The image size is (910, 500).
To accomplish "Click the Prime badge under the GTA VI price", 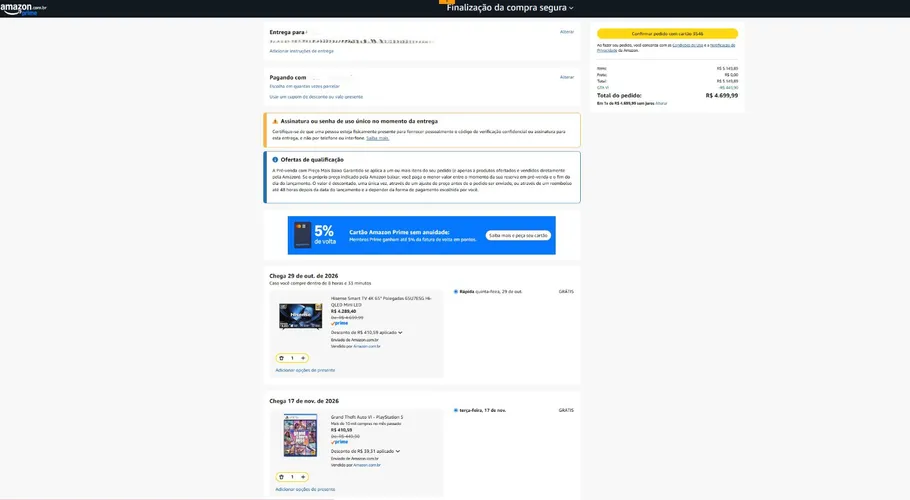I will 340,442.
